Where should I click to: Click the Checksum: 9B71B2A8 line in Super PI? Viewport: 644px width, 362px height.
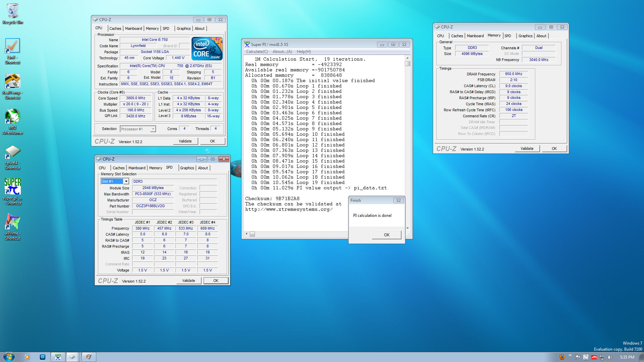272,198
